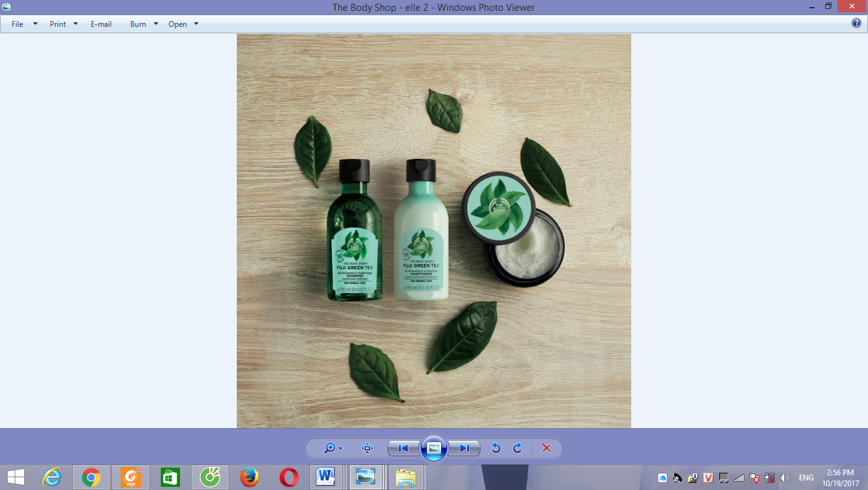The height and width of the screenshot is (490, 868).
Task: Click the Actual Size fit button
Action: 368,449
